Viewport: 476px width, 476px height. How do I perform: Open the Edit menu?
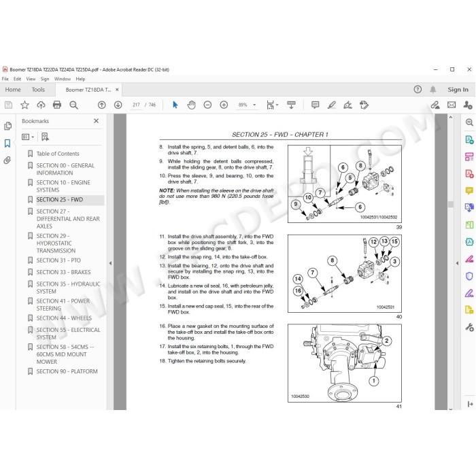click(17, 79)
